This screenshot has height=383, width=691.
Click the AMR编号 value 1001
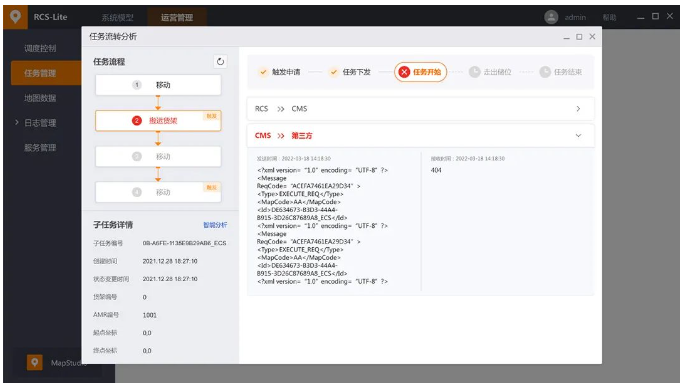149,315
